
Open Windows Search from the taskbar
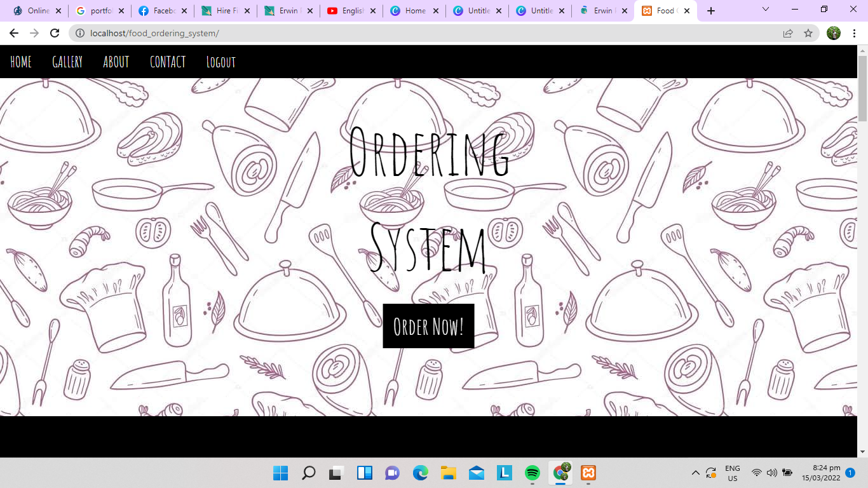point(308,473)
